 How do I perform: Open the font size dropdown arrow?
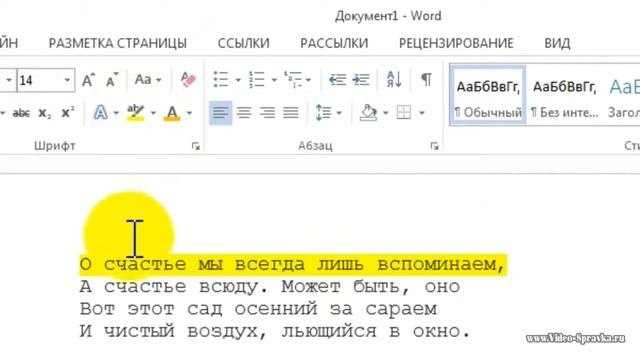(67, 80)
